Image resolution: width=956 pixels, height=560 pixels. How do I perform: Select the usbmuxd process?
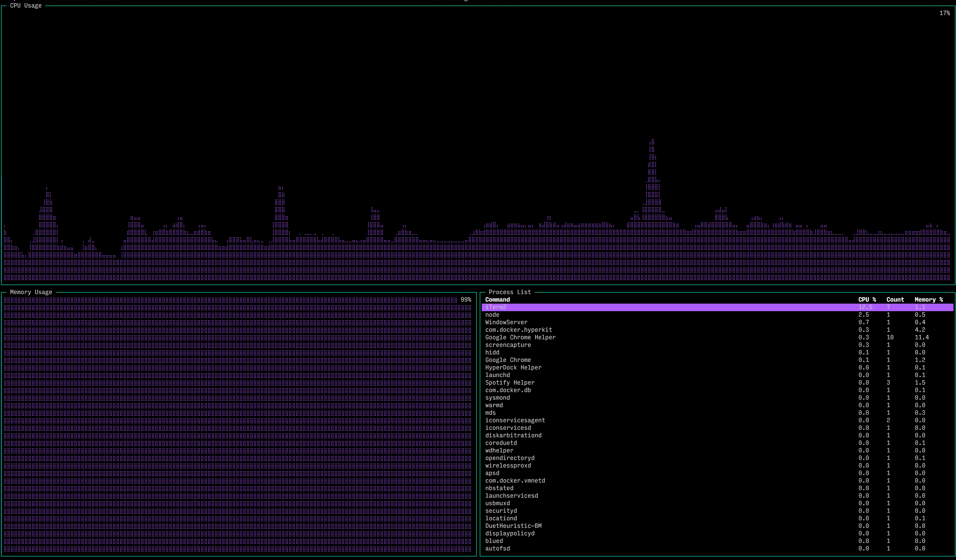click(717, 503)
